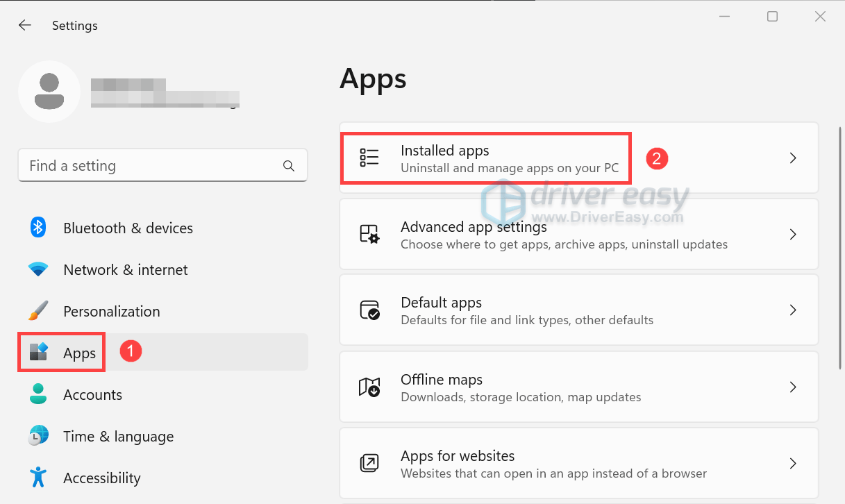
Task: Click the user profile avatar picture
Action: coord(49,92)
